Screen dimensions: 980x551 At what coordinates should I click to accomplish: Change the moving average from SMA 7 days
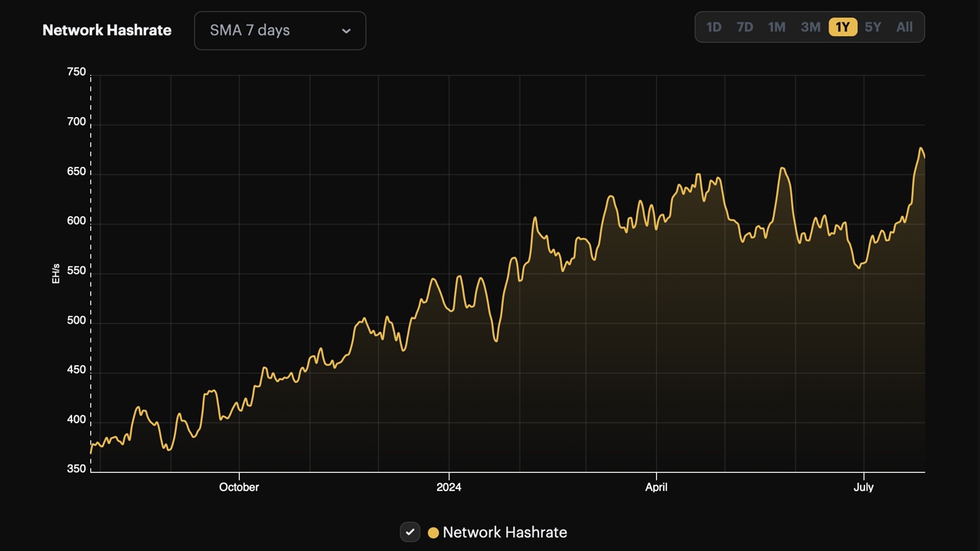tap(279, 31)
